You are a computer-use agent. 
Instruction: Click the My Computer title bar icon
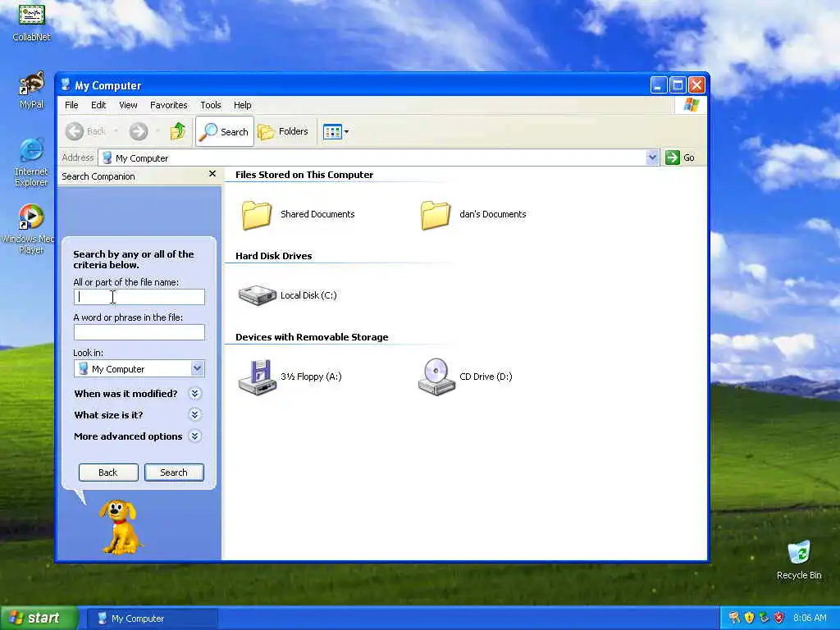(66, 84)
